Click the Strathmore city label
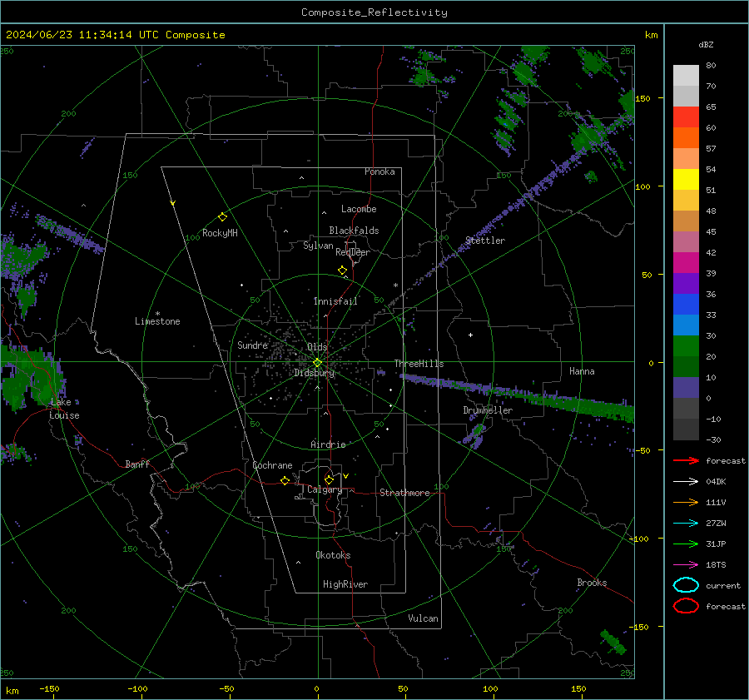 404,493
